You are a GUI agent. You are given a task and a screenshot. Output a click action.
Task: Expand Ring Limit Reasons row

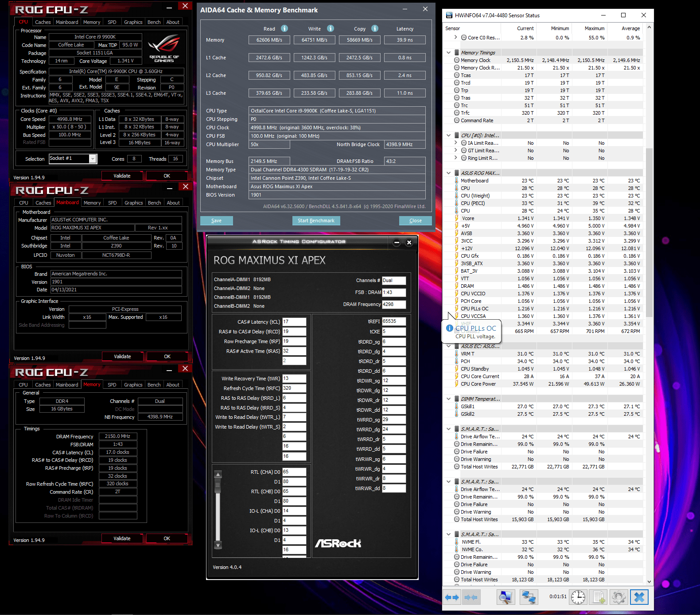(455, 158)
